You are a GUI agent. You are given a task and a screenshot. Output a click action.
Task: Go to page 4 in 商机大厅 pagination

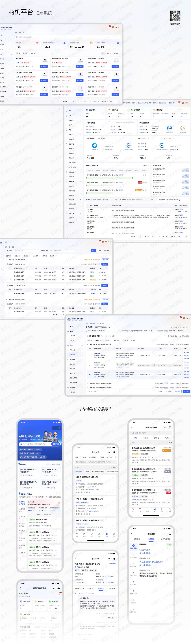(x=77, y=102)
